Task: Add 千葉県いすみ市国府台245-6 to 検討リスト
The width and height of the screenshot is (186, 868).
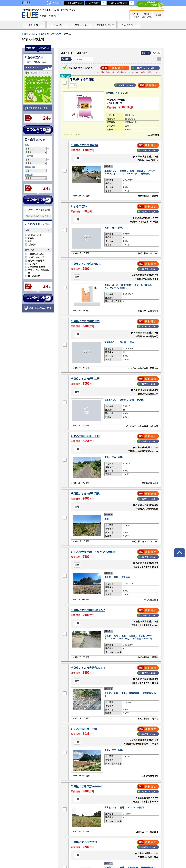Action: (148, 615)
